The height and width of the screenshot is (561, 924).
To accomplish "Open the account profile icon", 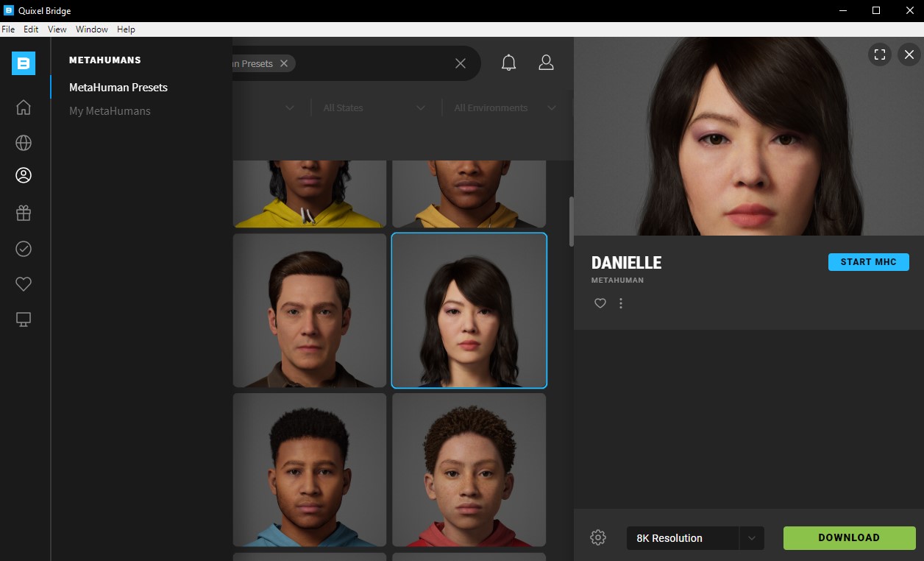I will pos(546,62).
